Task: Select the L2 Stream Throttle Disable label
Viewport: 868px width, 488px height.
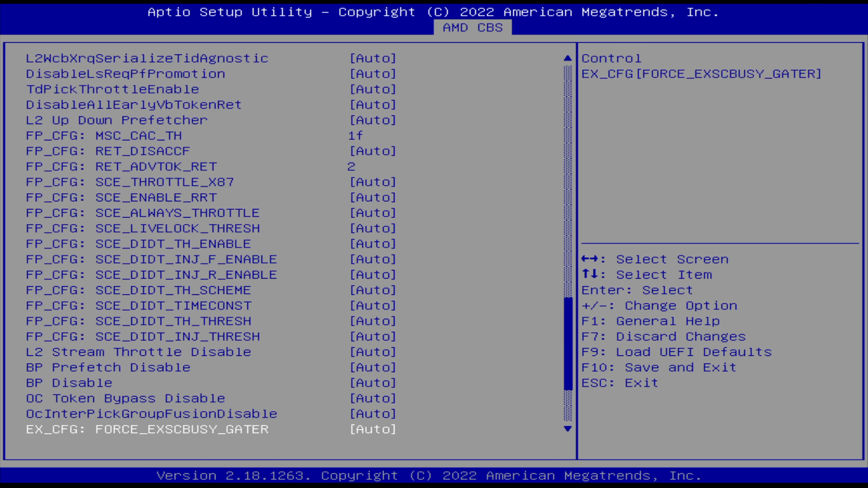Action: 139,352
